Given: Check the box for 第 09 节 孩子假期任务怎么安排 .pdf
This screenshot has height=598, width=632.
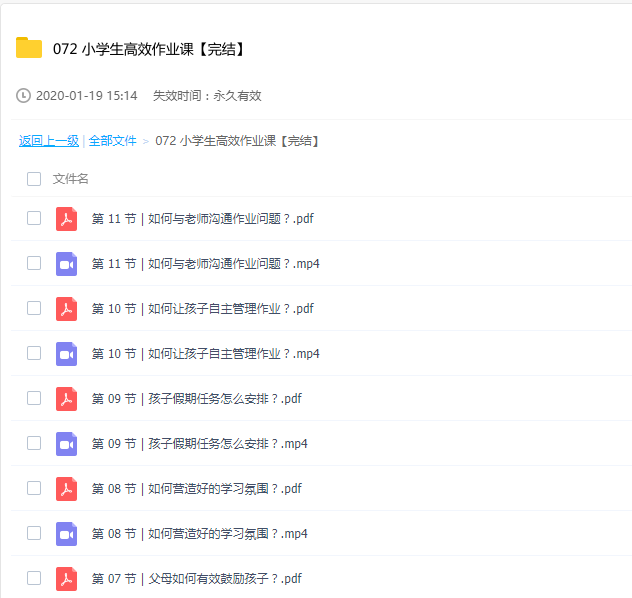Looking at the screenshot, I should tap(34, 398).
